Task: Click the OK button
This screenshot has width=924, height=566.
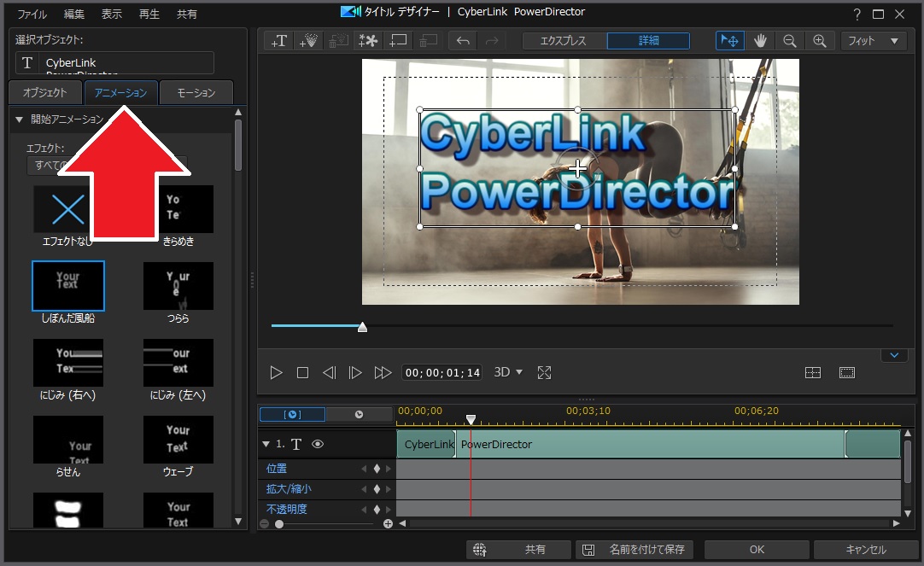Action: coord(757,550)
